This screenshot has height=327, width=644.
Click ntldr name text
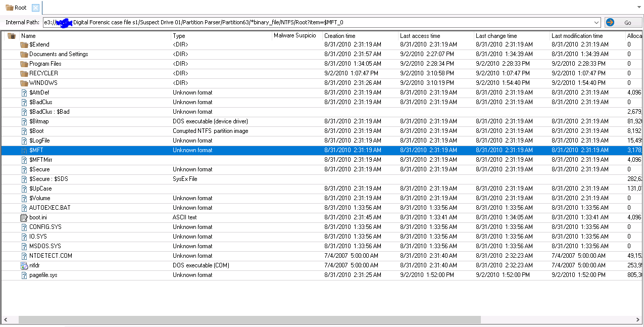(34, 265)
